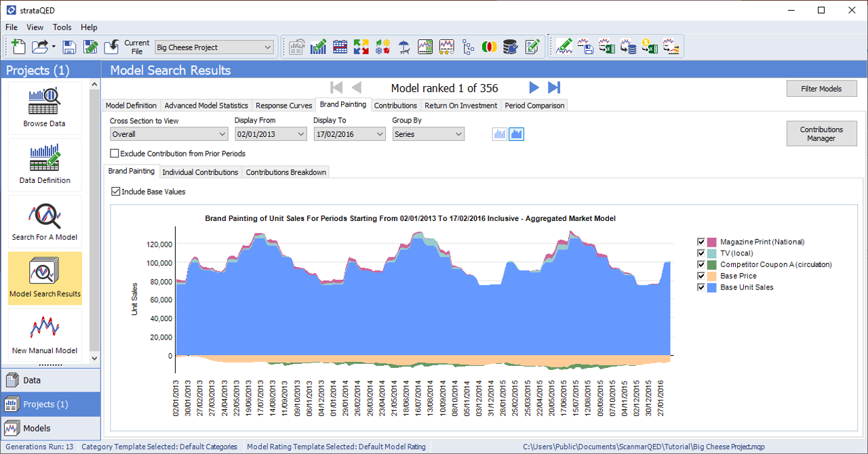
Task: Click the Base Unit Sales color swatch
Action: [712, 287]
